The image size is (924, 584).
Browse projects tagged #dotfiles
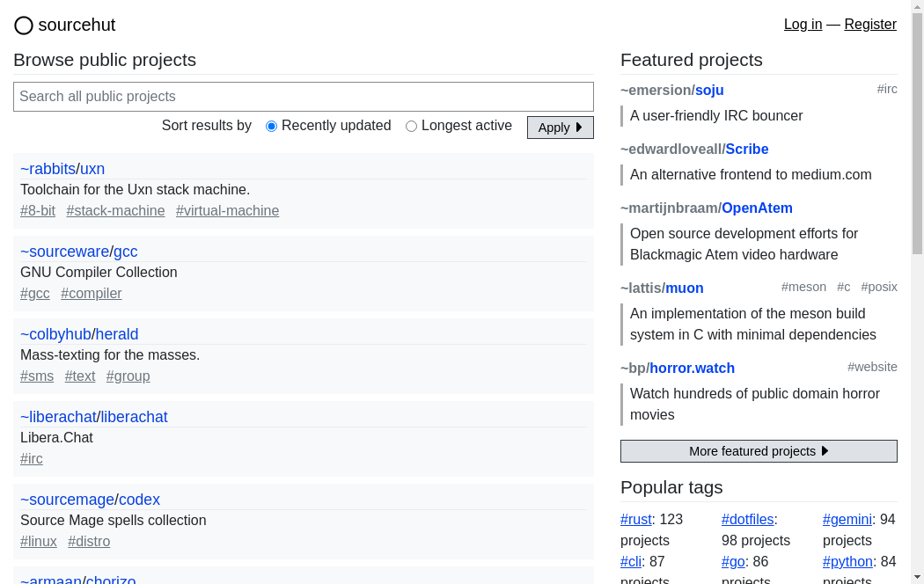[747, 520]
